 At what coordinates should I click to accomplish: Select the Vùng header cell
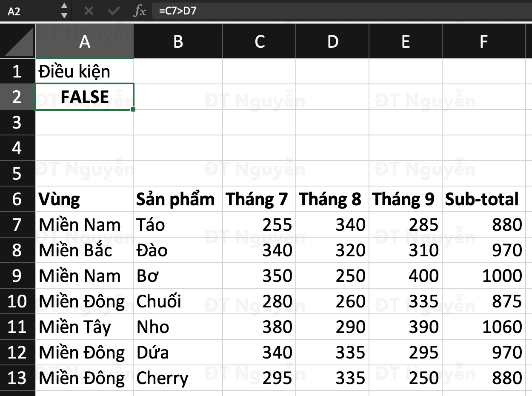pos(84,199)
